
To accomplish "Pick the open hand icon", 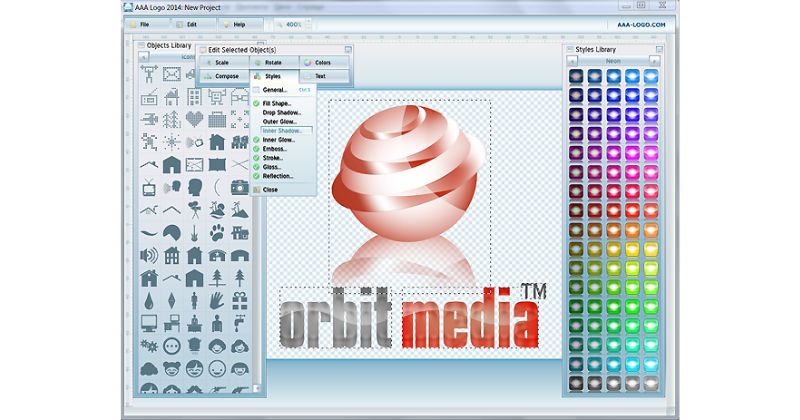I will (217, 301).
